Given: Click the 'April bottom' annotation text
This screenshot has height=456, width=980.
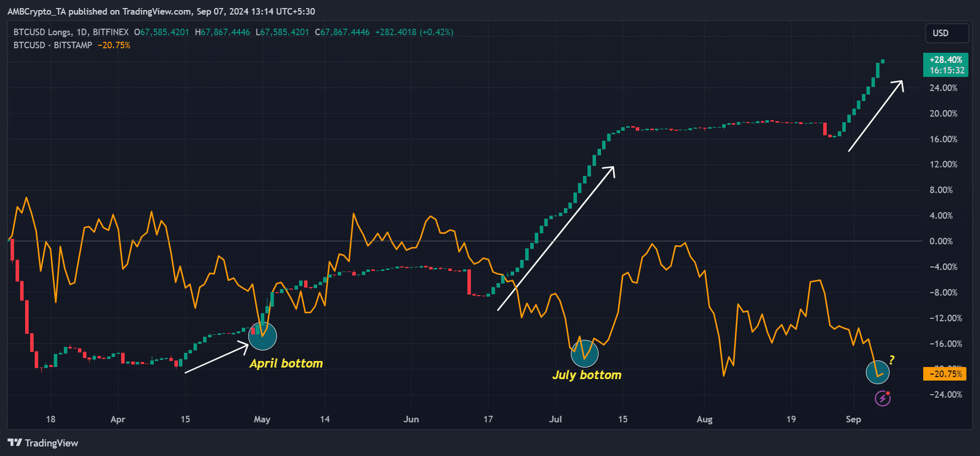Looking at the screenshot, I should tap(286, 363).
